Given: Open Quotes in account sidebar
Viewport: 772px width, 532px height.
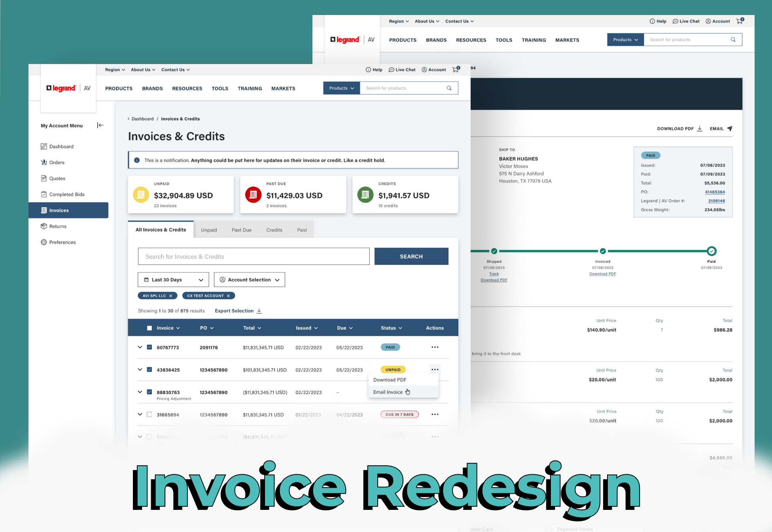Looking at the screenshot, I should pyautogui.click(x=53, y=179).
